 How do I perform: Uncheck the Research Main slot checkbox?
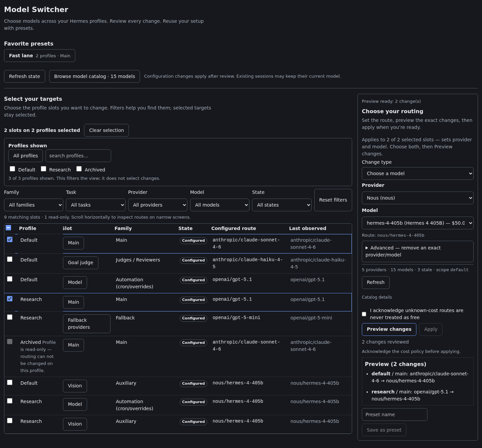(x=10, y=299)
